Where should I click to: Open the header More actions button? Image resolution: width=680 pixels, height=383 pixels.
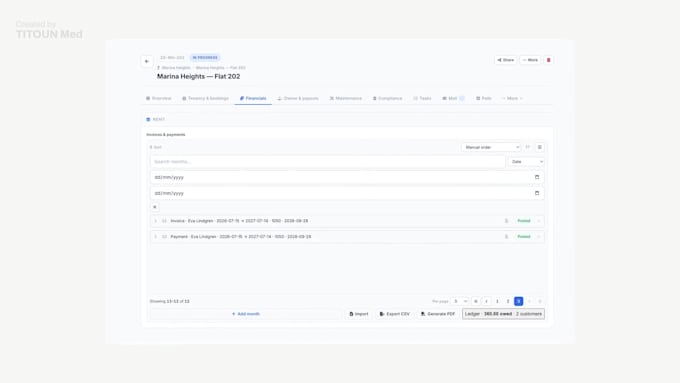coord(530,60)
